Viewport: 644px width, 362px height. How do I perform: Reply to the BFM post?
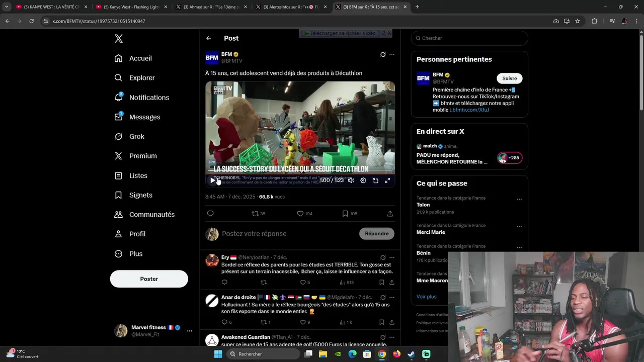point(210,214)
